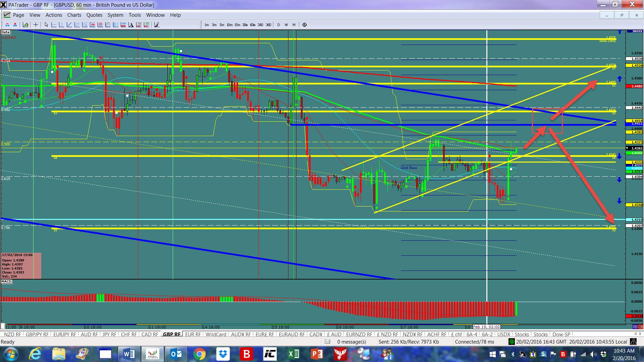The width and height of the screenshot is (644, 362).
Task: Click the green connection status indicator
Action: [512, 342]
